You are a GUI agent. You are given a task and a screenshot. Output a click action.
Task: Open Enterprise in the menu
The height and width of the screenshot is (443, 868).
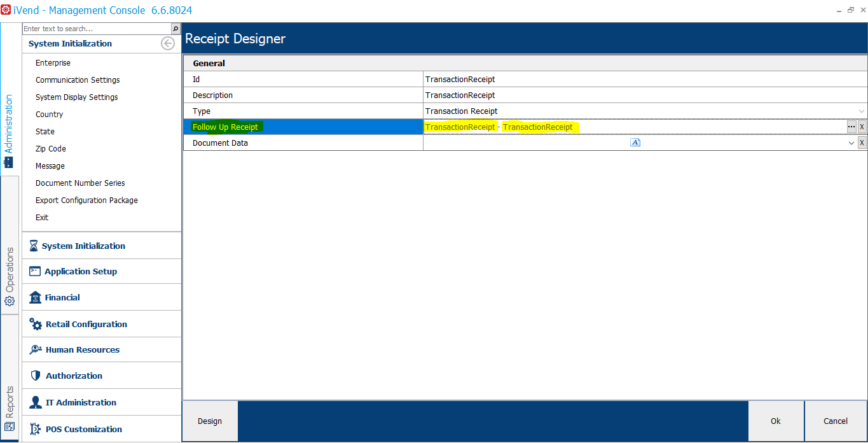coord(53,63)
